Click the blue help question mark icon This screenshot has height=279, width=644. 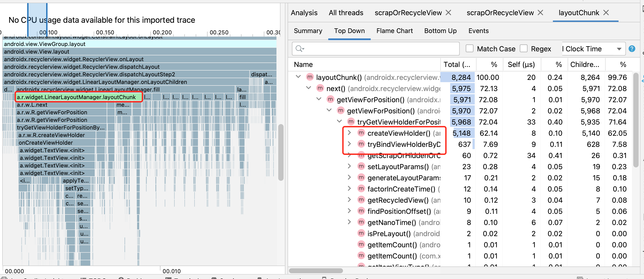(x=631, y=49)
